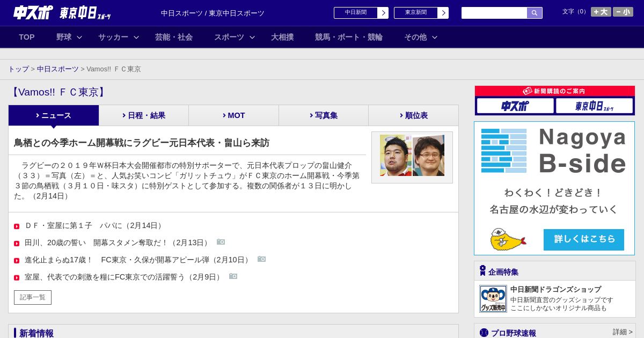Screen dimensions: 644x338
Task: Click the 文字（0）font size label
Action: (575, 12)
